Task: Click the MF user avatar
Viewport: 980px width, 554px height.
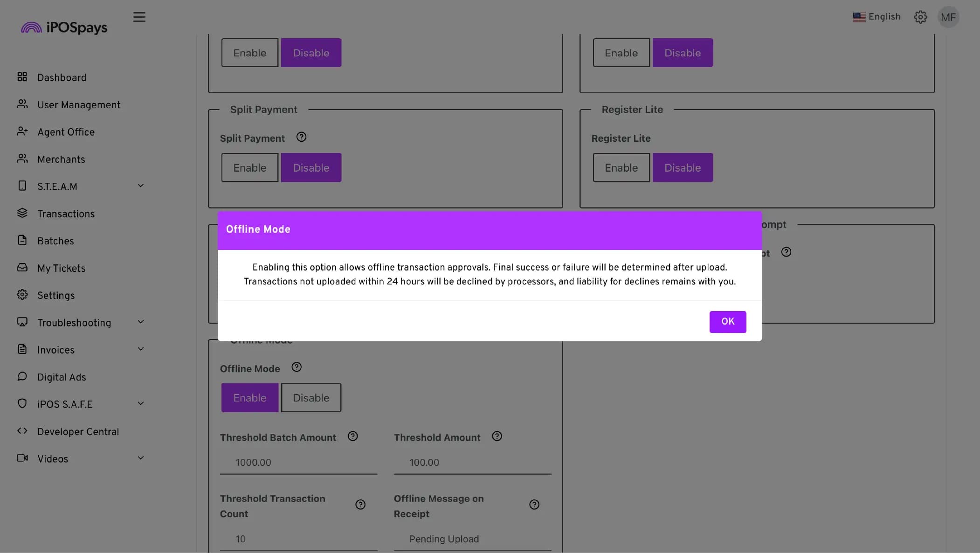Action: [948, 17]
